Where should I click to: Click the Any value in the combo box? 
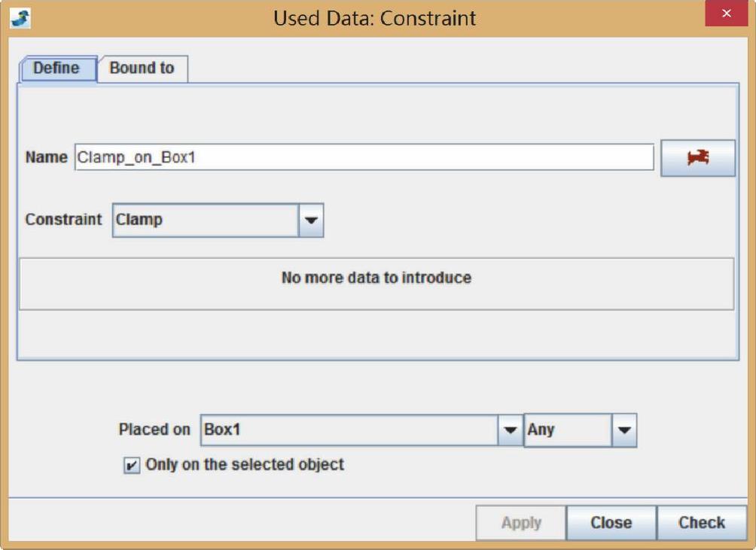coord(568,430)
